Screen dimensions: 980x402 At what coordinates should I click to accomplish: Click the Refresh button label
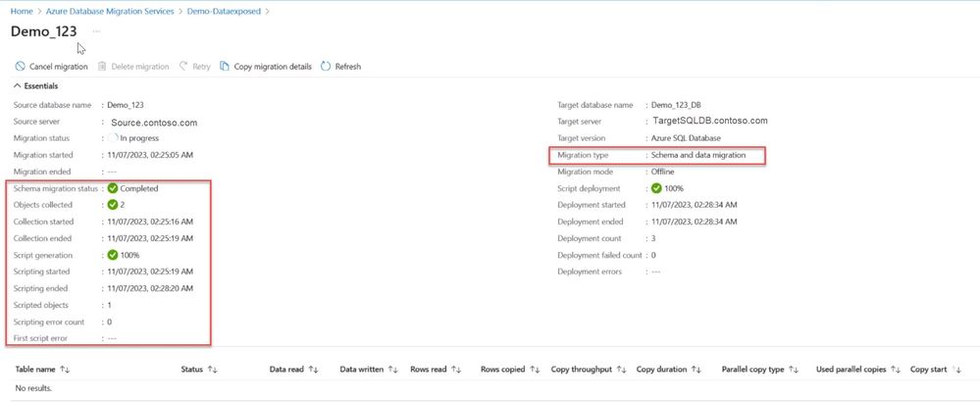tap(348, 66)
